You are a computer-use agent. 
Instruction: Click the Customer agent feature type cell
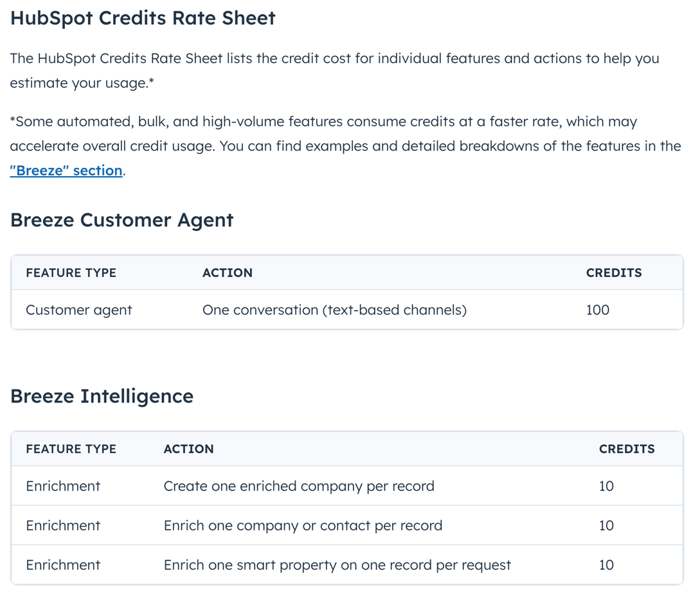78,310
